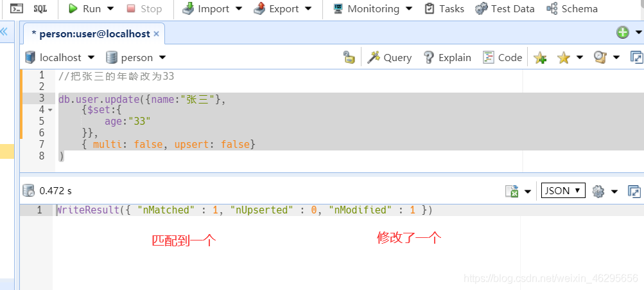644x290 pixels.
Task: Click on the age:"33" line
Action: click(x=128, y=122)
